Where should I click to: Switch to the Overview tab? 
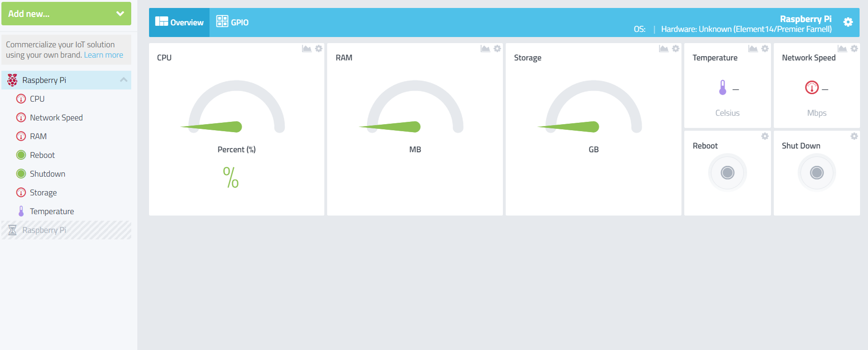(x=180, y=22)
